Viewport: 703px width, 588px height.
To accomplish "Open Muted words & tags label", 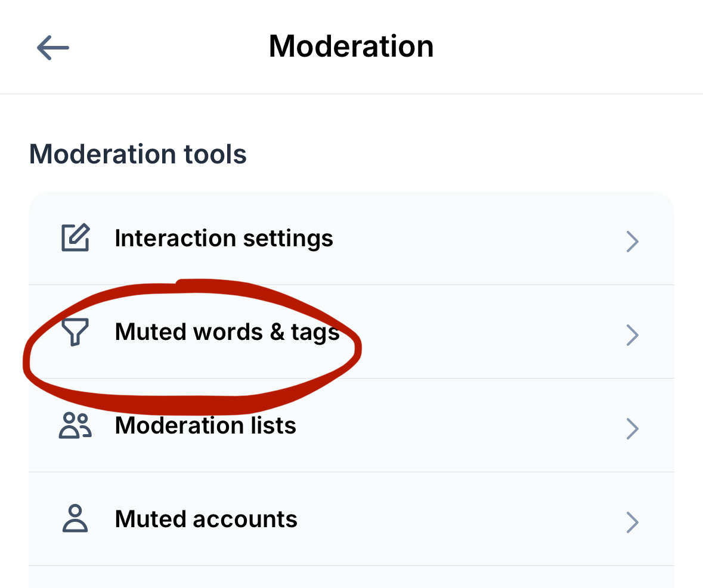I will tap(227, 332).
